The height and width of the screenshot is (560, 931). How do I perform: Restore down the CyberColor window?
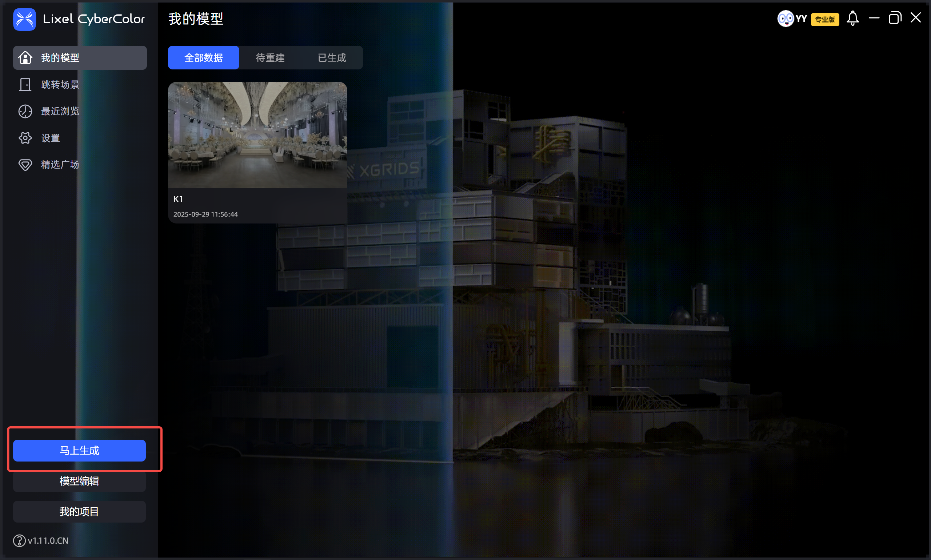point(895,18)
